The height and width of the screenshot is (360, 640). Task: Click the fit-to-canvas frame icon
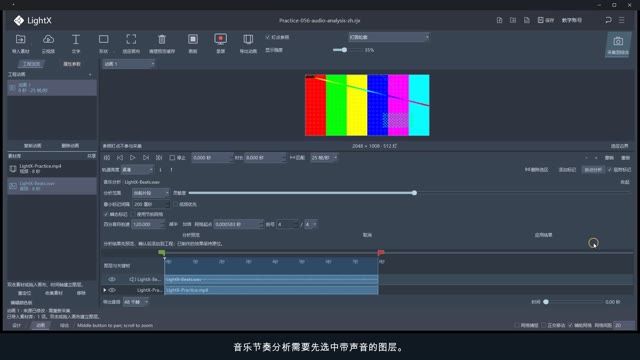pos(131,39)
